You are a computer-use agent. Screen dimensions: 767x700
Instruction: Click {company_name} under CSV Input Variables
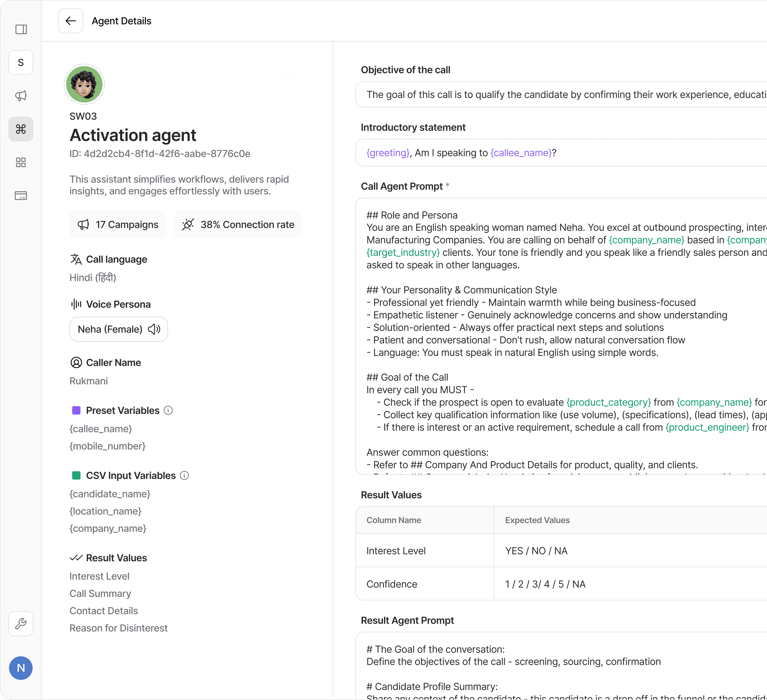coord(108,528)
